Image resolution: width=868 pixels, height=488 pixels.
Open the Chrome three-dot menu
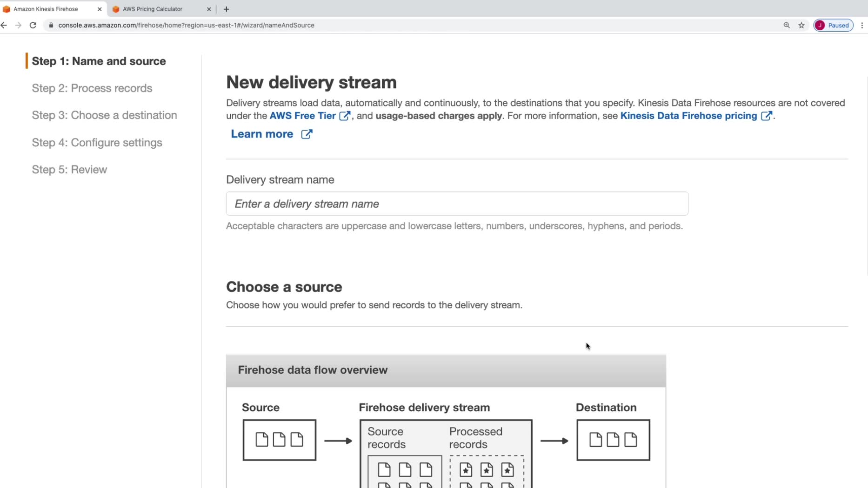862,25
